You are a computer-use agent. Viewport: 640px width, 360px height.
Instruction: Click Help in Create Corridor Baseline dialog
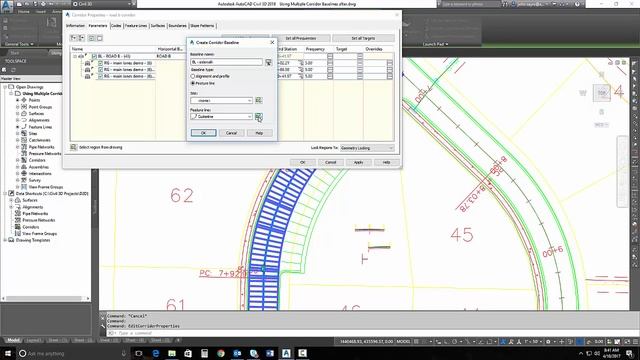coord(259,133)
